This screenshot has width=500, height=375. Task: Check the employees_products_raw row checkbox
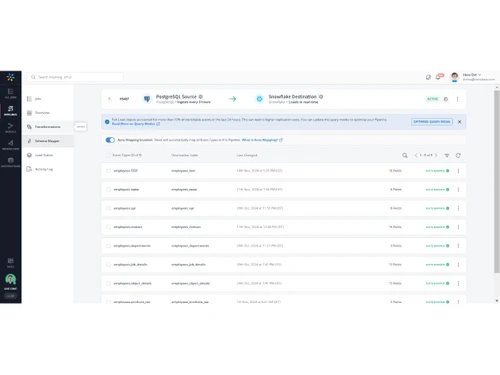108,302
